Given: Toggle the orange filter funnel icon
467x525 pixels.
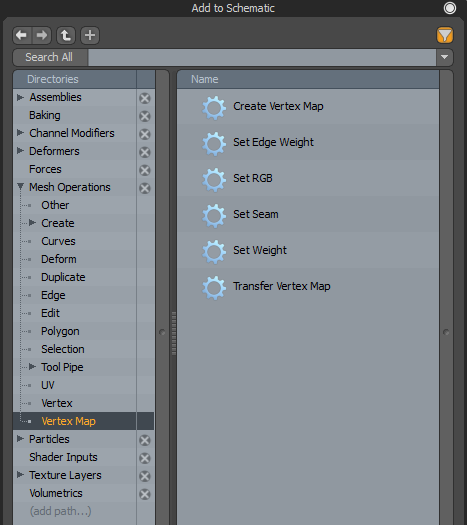Looking at the screenshot, I should point(445,35).
